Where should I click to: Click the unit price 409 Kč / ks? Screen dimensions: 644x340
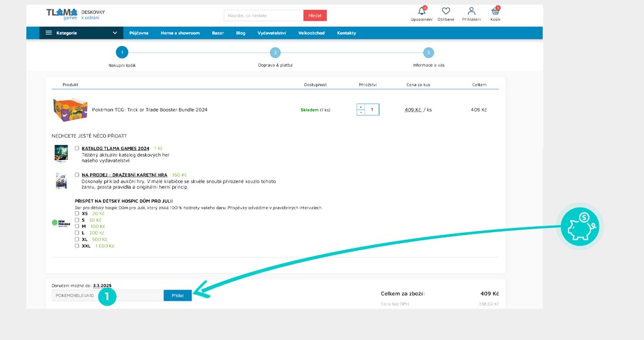418,110
